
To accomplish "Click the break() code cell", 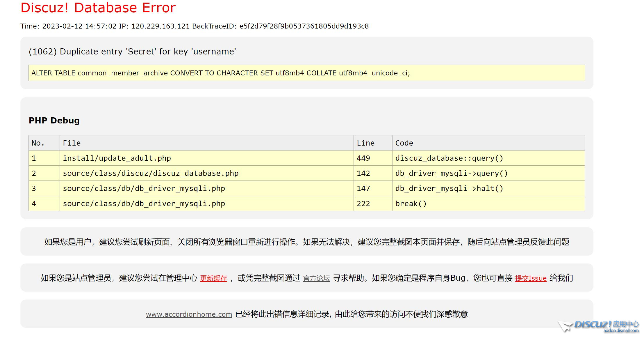I will 411,203.
